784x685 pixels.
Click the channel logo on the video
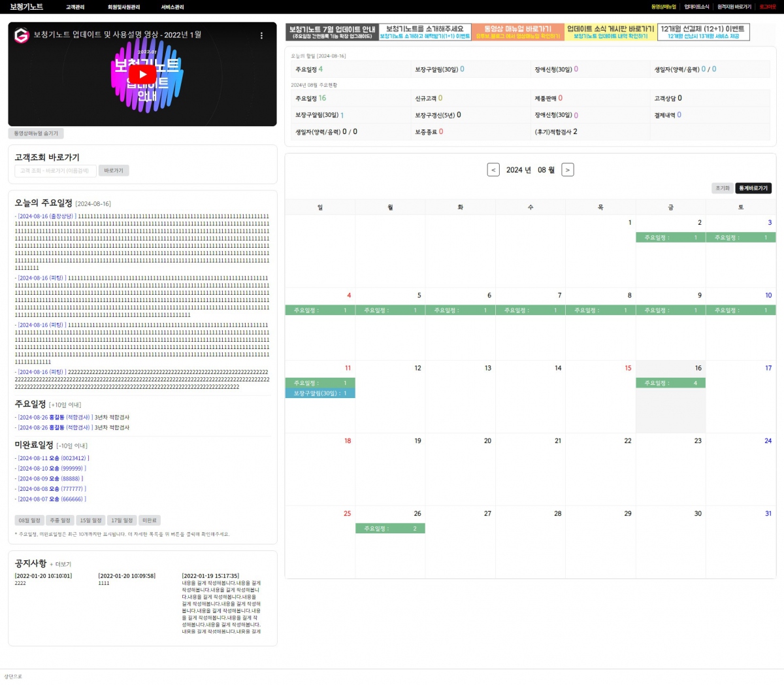pyautogui.click(x=22, y=36)
